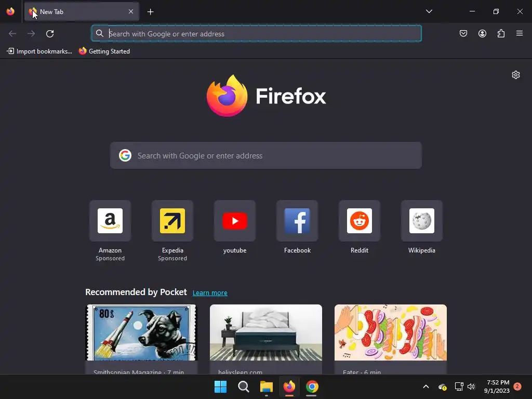This screenshot has height=399, width=532.
Task: Close the New Tab tab
Action: [131, 11]
